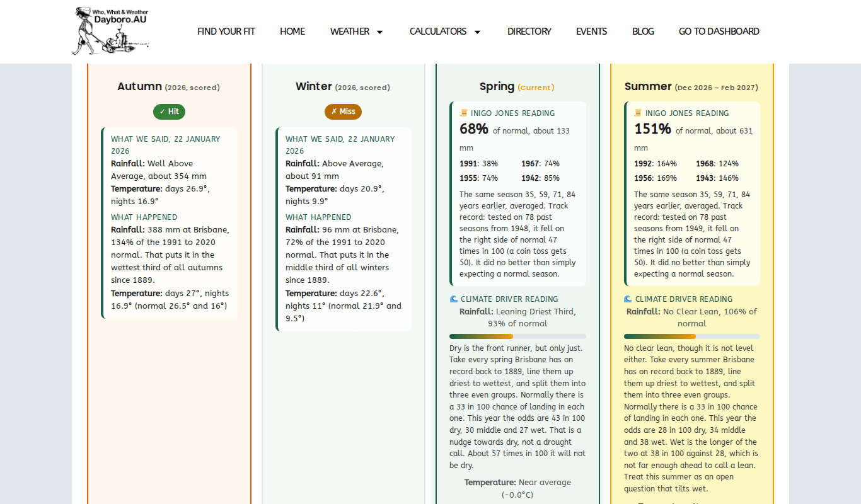Click the 1943: 146% analogue year
861x504 pixels.
717,178
